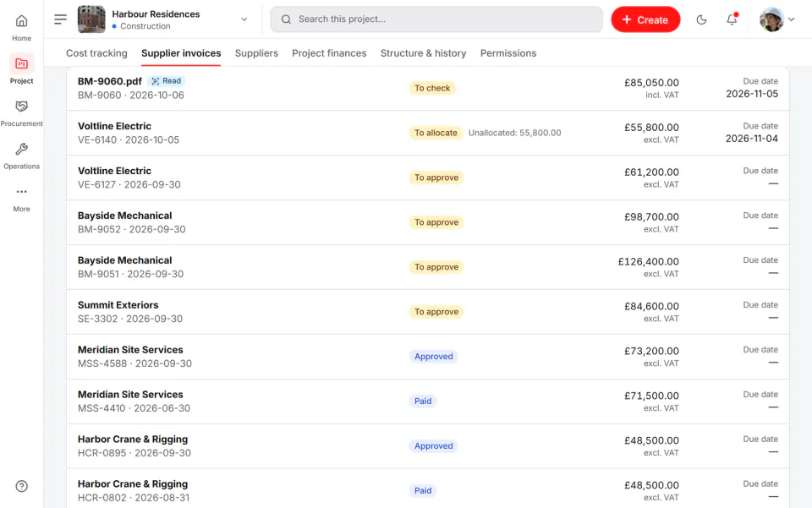The image size is (812, 508).
Task: Open Summit Exteriors invoice SE-3302
Action: click(x=428, y=312)
